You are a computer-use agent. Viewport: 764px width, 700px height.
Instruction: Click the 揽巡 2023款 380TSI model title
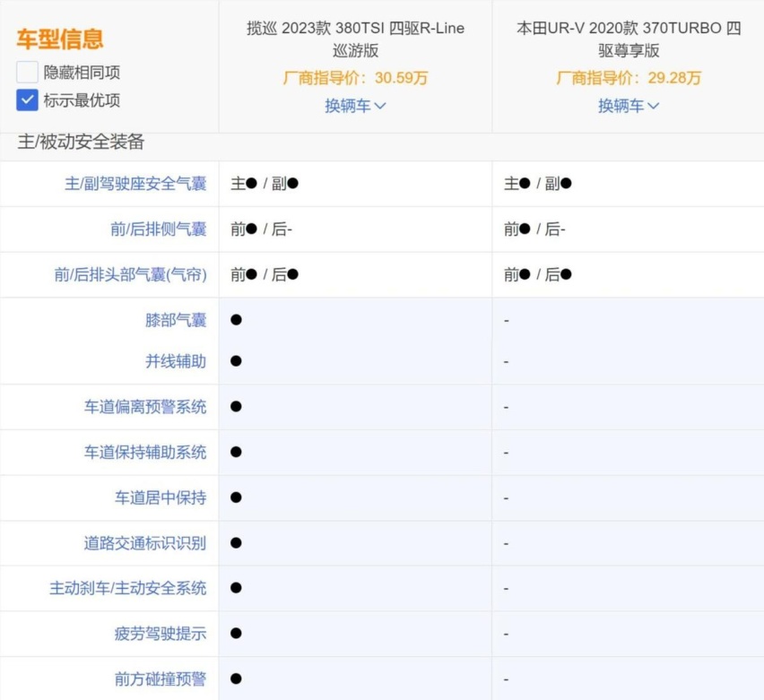click(x=355, y=39)
